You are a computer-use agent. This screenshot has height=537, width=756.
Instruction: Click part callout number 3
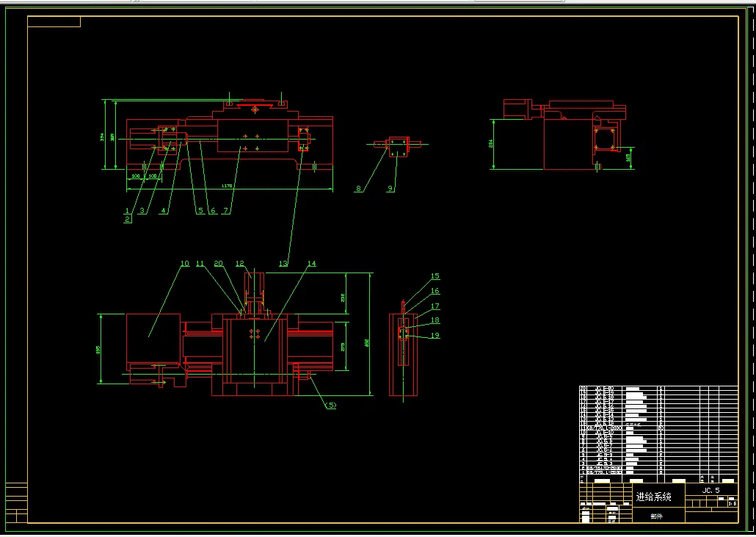[142, 211]
